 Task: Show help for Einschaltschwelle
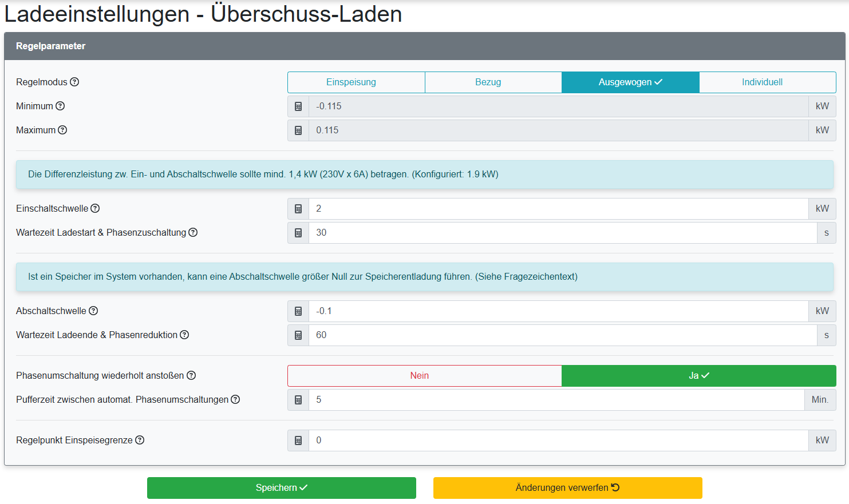[94, 208]
